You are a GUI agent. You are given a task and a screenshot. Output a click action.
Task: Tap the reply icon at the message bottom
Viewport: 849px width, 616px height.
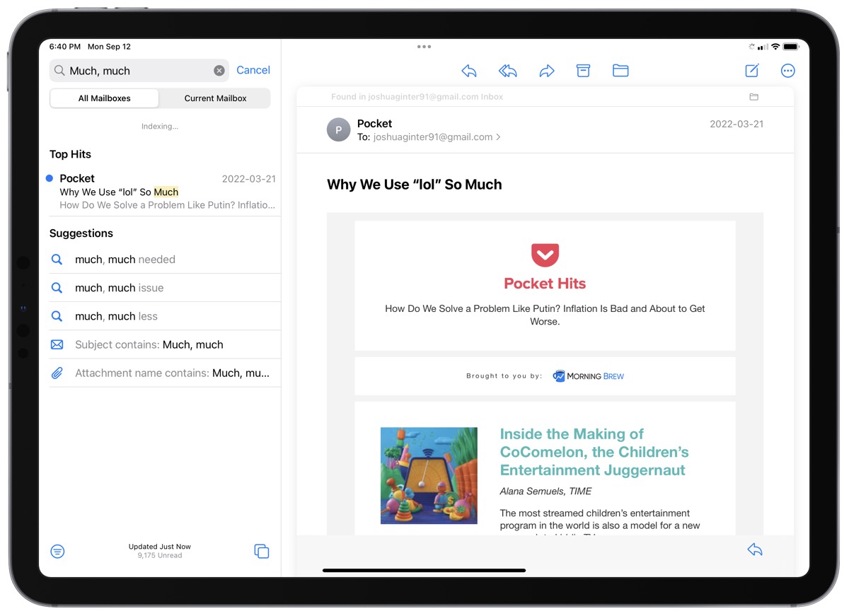point(754,549)
